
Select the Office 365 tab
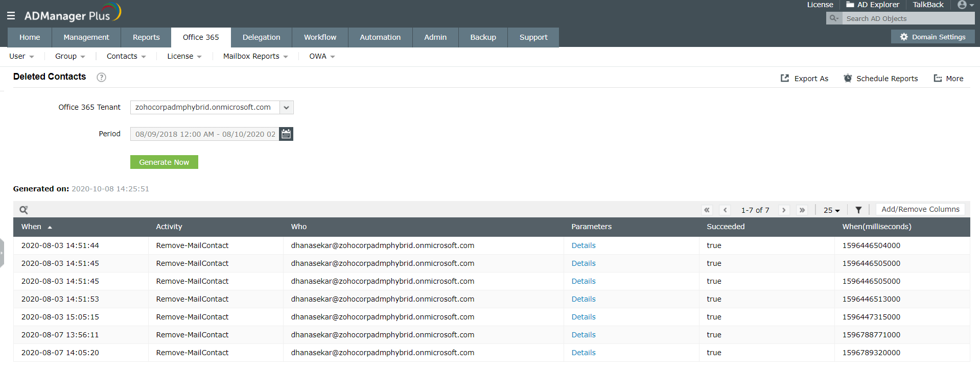[x=201, y=37]
